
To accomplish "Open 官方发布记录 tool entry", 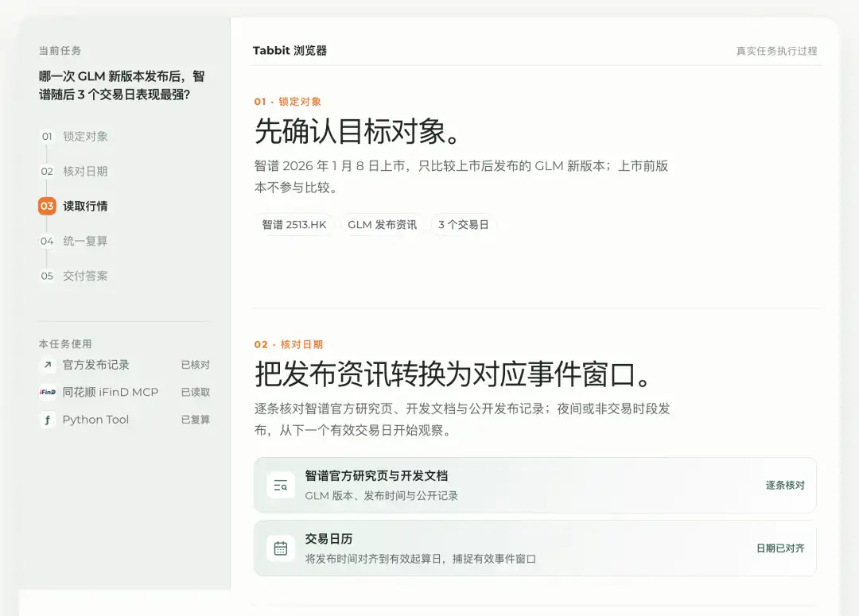I will click(124, 365).
